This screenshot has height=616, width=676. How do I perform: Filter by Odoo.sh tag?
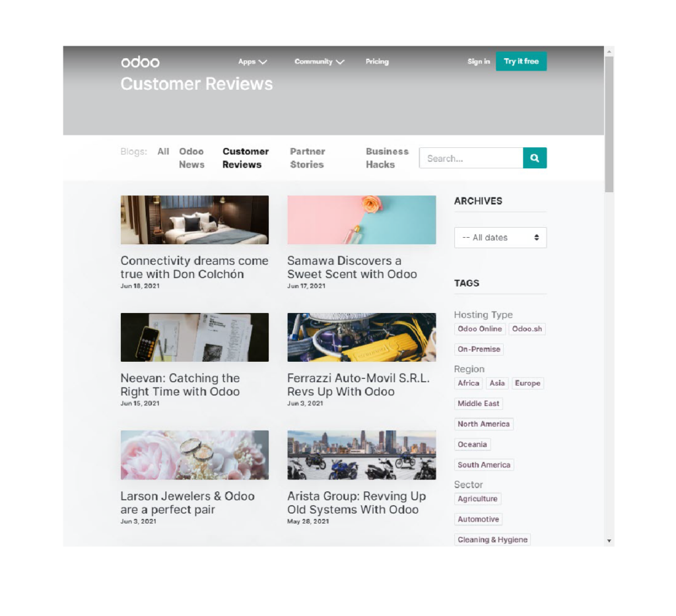tap(527, 329)
